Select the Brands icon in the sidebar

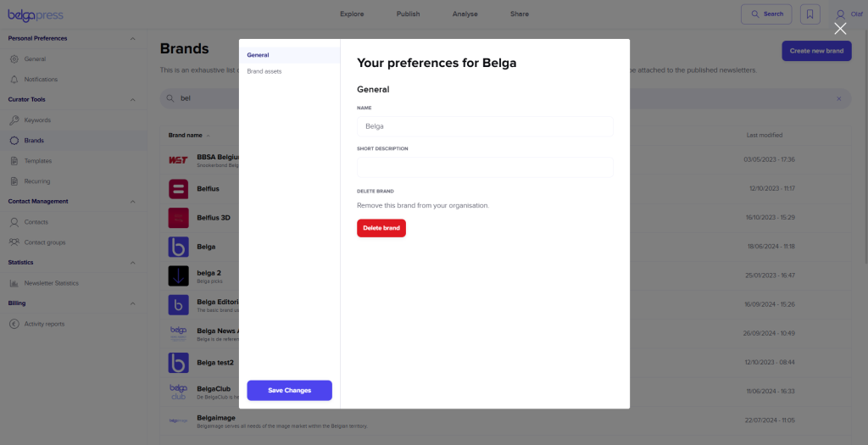pos(14,141)
